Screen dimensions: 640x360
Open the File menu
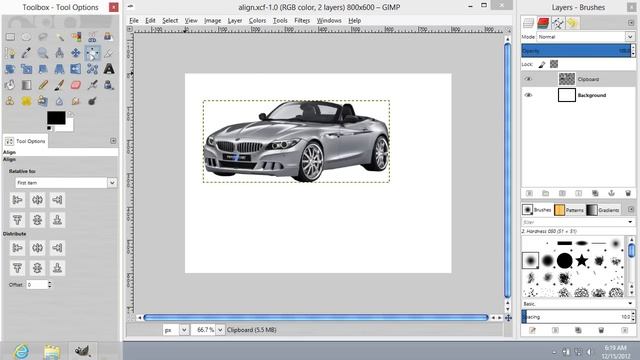tap(134, 20)
